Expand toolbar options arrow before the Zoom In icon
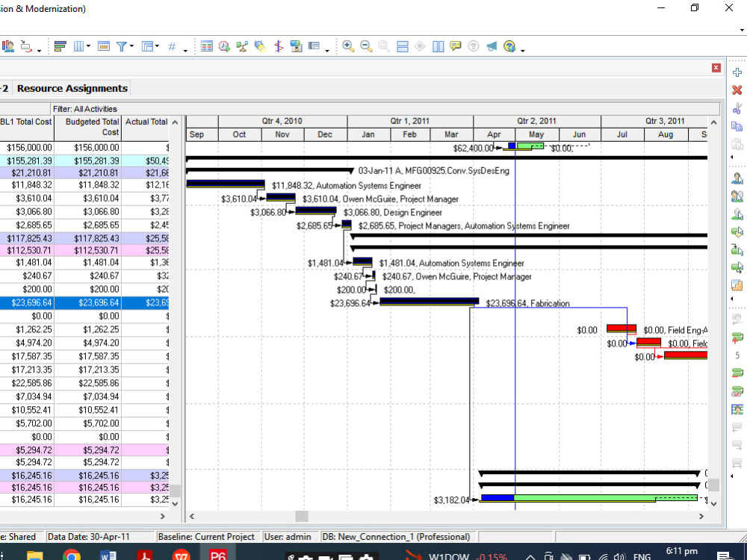 coord(327,50)
